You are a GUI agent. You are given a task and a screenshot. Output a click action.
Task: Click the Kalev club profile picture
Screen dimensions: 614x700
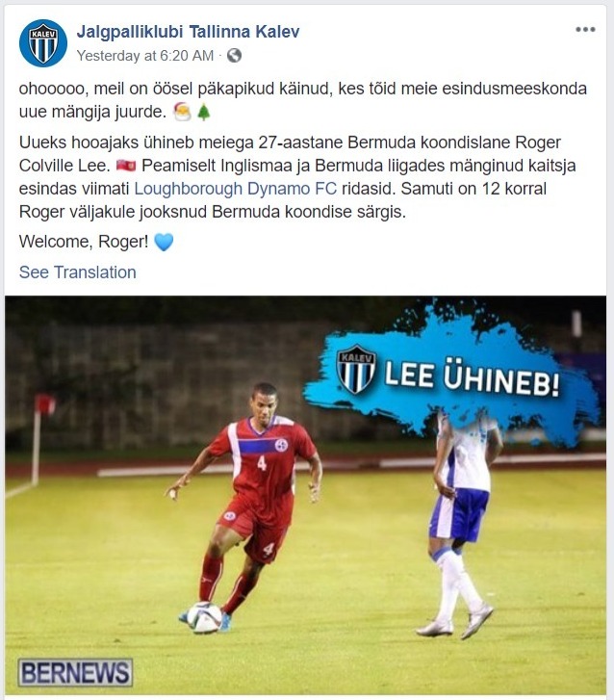click(43, 43)
